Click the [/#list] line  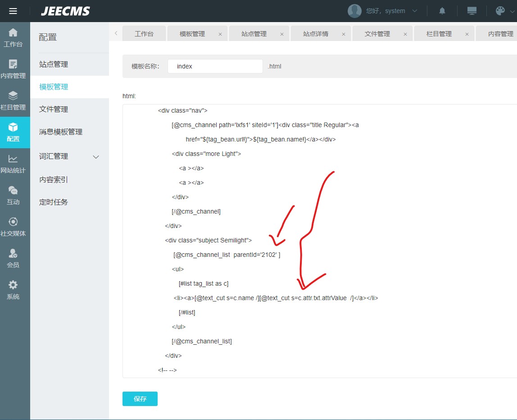(187, 312)
